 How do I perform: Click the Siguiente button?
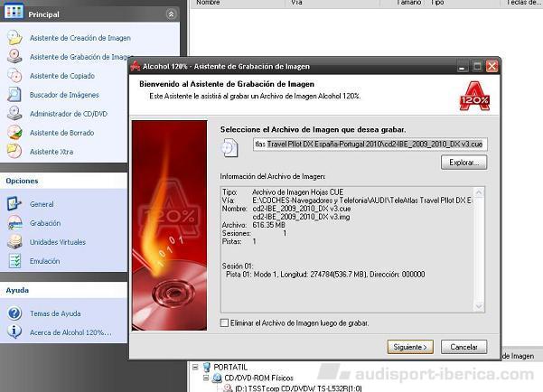click(410, 347)
